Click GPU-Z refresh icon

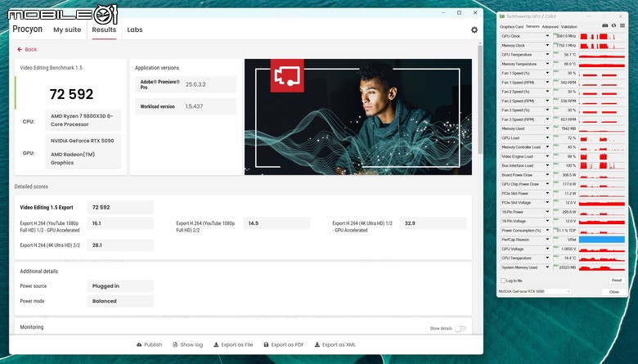click(x=613, y=25)
